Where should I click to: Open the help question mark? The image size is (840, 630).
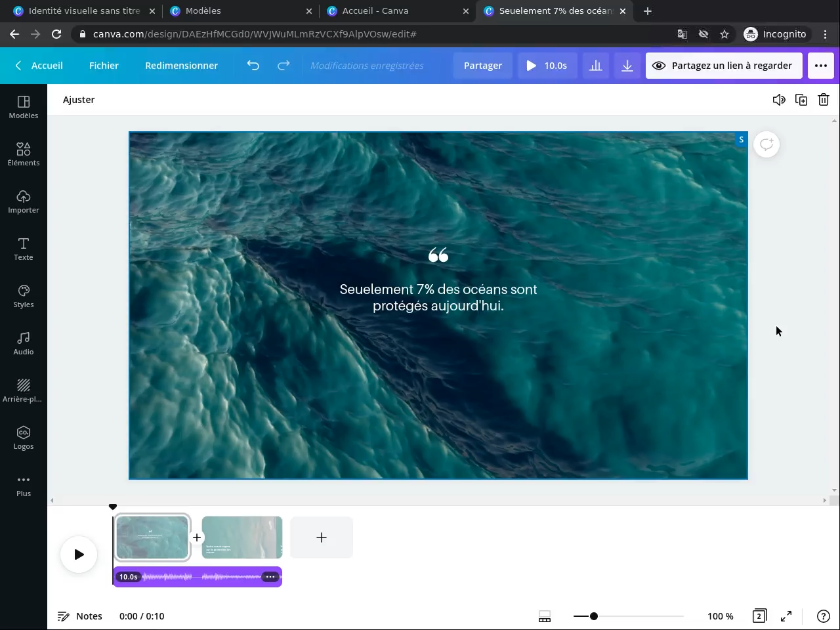(x=824, y=616)
